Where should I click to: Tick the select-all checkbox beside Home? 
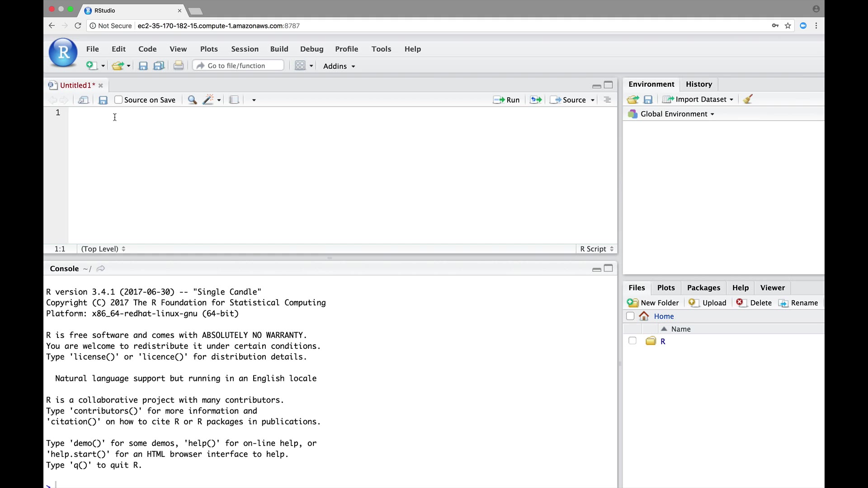(x=630, y=316)
